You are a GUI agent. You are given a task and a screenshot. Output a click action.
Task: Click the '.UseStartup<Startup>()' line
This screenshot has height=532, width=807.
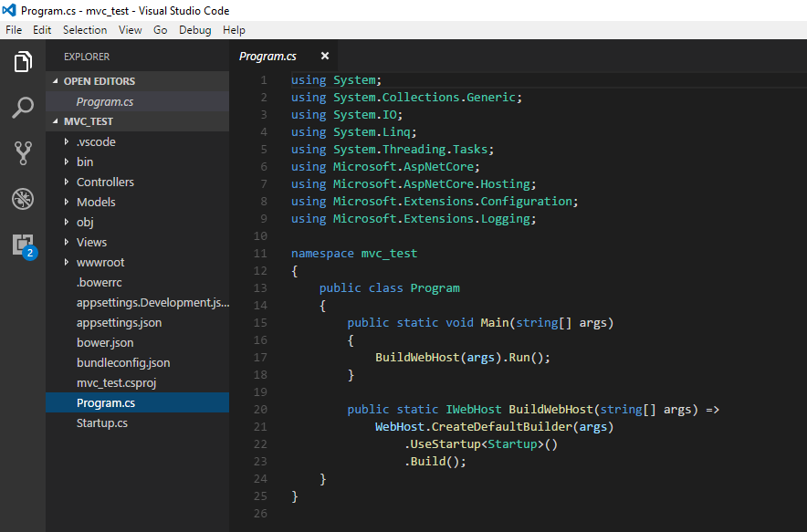[481, 444]
